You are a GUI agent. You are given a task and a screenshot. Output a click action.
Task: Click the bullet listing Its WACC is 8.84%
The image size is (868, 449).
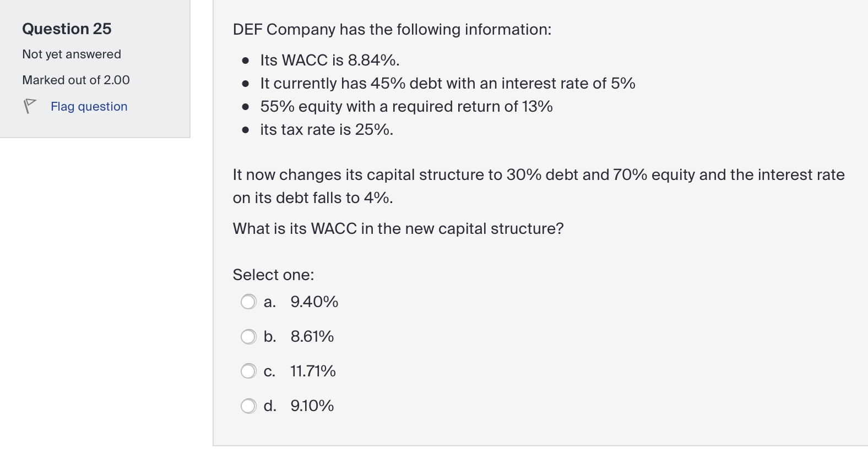click(330, 60)
